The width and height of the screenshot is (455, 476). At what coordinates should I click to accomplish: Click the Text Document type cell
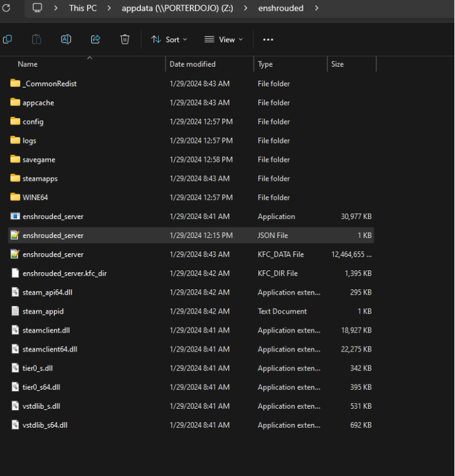click(x=282, y=311)
